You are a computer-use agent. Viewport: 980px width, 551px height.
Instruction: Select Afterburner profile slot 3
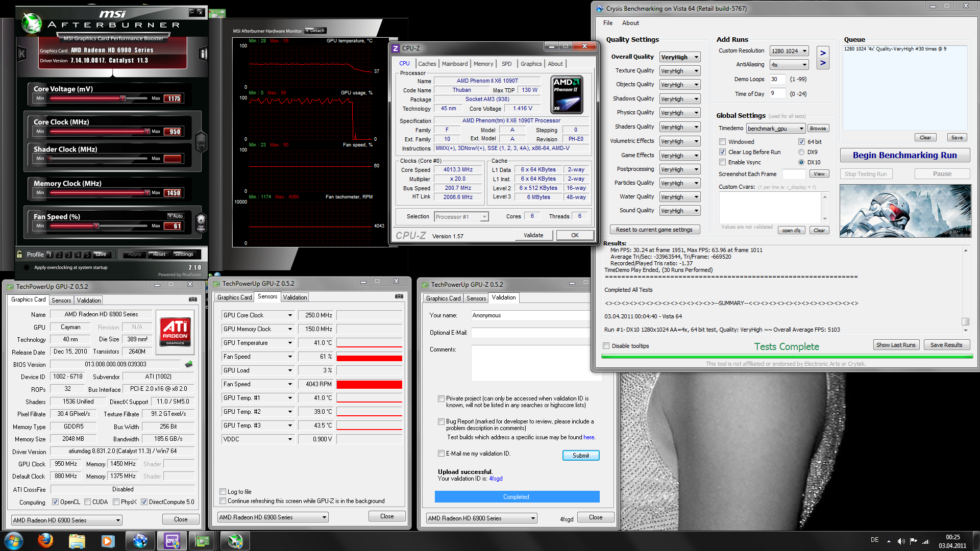click(x=68, y=254)
